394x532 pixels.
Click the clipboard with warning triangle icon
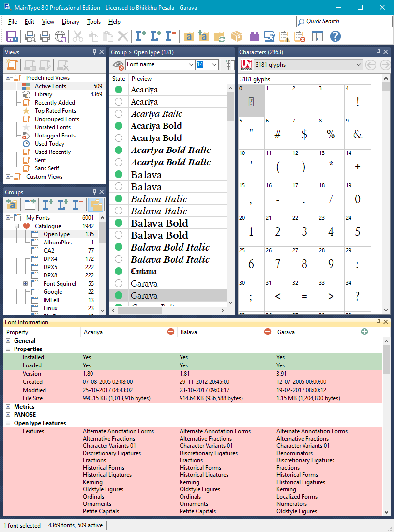[x=285, y=36]
